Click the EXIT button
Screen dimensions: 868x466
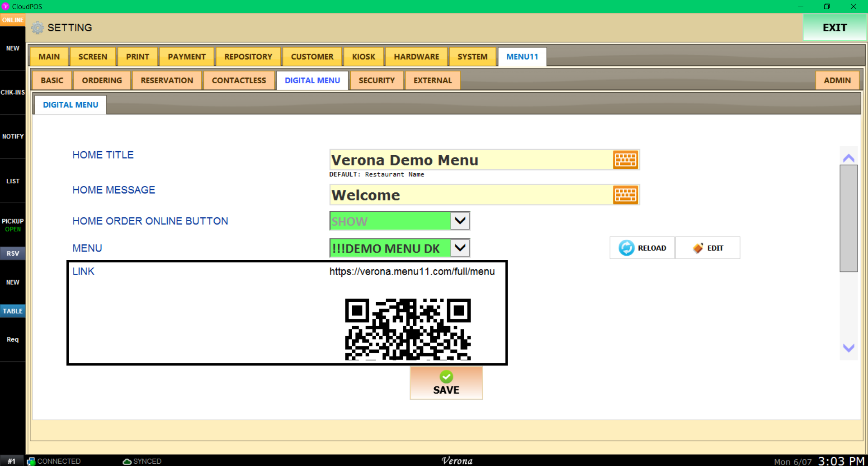click(x=835, y=28)
